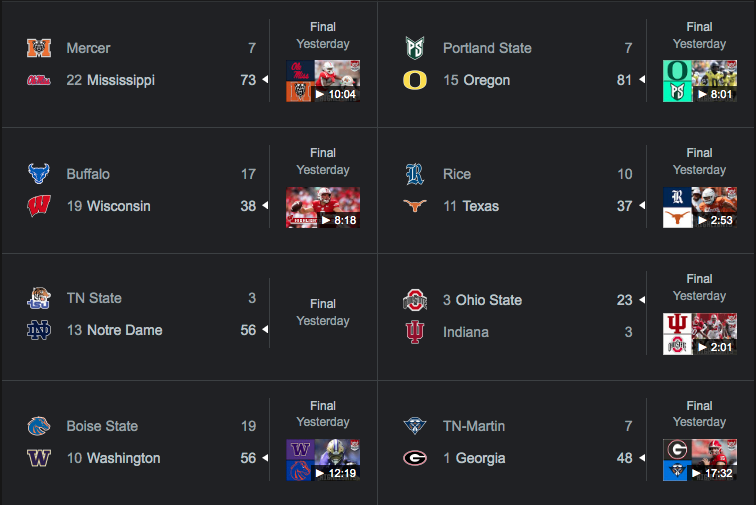Click the Wisconsin W logo icon

[38, 206]
